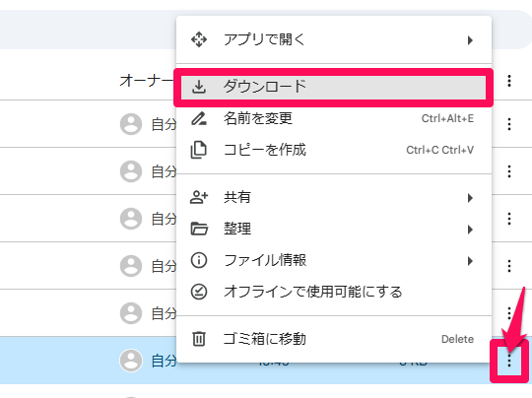This screenshot has width=532, height=398.
Task: Choose ゴミ箱に移動 to delete the file
Action: [334, 339]
